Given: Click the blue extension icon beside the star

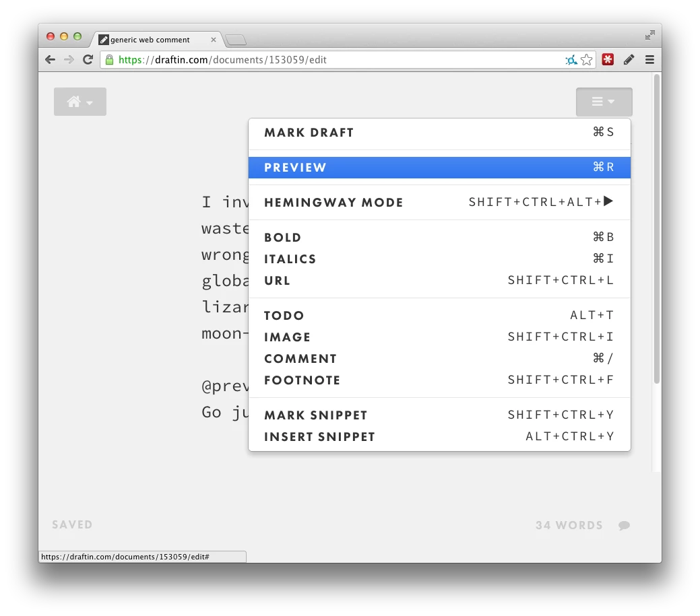Looking at the screenshot, I should (x=571, y=60).
